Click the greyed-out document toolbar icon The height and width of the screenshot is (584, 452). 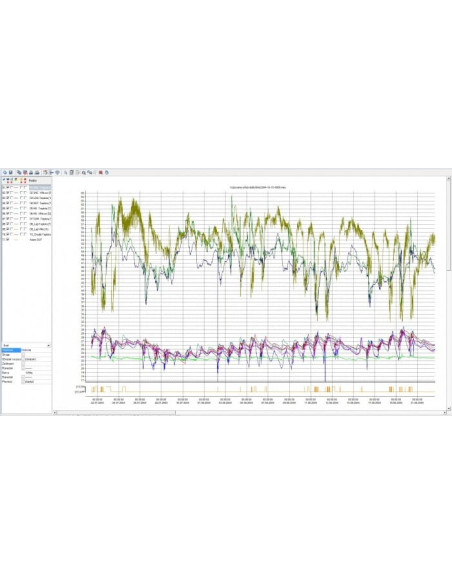click(77, 172)
